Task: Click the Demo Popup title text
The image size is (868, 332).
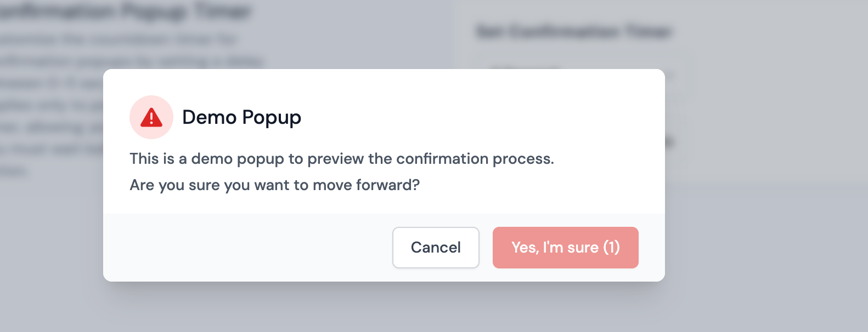Action: pyautogui.click(x=241, y=117)
